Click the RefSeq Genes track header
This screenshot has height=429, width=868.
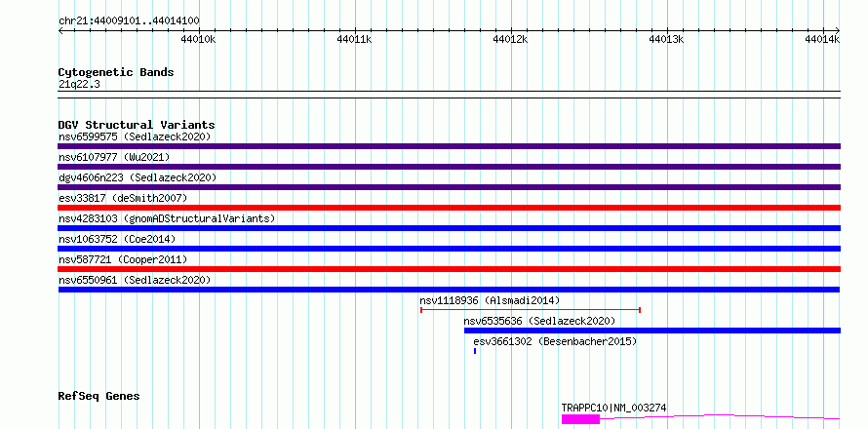(99, 397)
